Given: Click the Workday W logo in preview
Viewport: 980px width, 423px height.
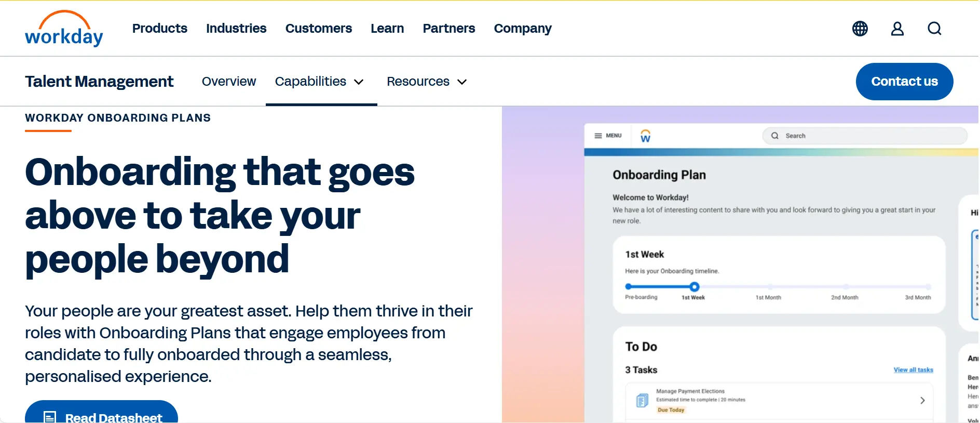Looking at the screenshot, I should click(x=645, y=136).
